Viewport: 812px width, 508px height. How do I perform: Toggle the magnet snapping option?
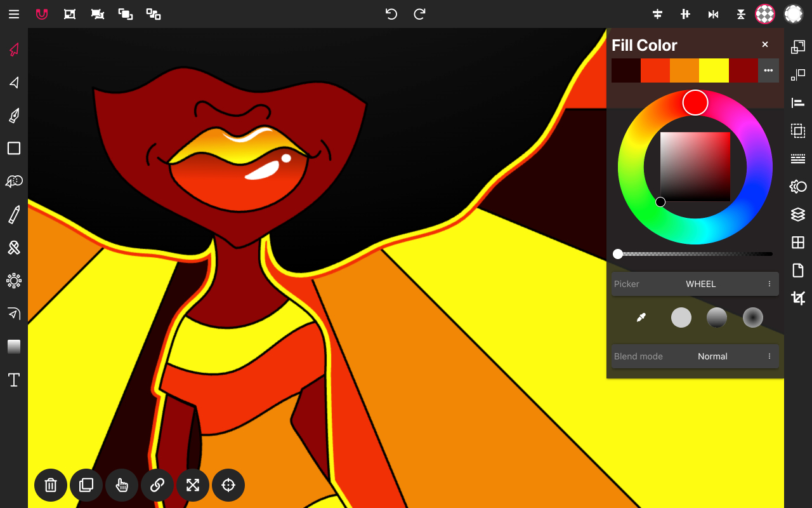pyautogui.click(x=42, y=14)
